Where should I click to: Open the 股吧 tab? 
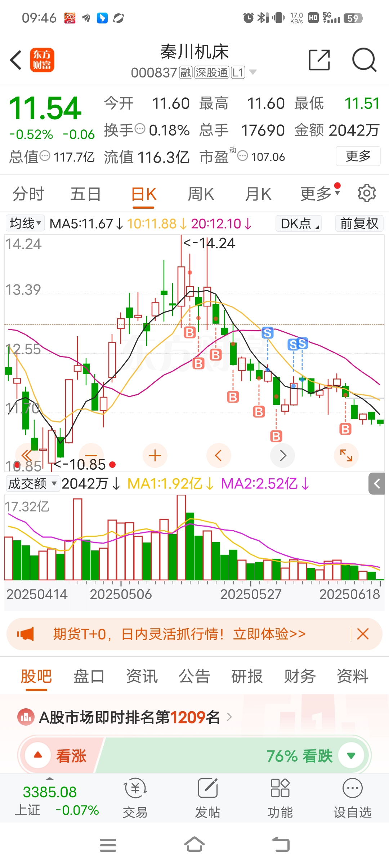point(36,676)
